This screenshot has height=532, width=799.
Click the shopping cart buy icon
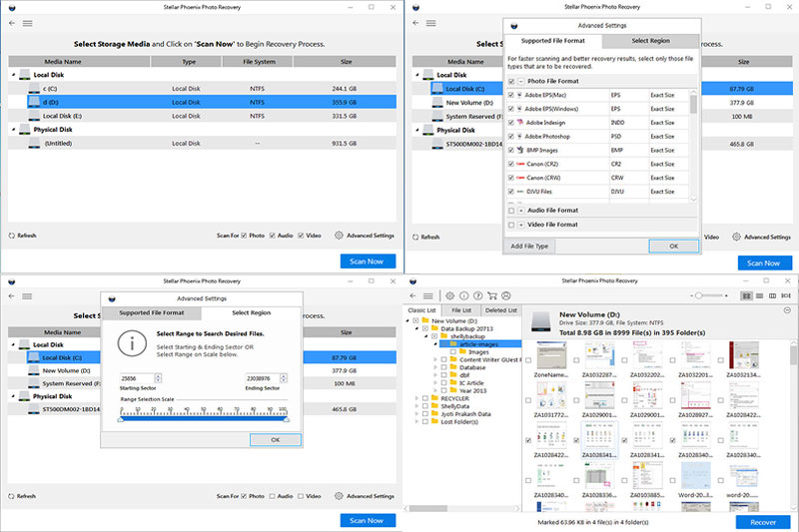tap(491, 295)
